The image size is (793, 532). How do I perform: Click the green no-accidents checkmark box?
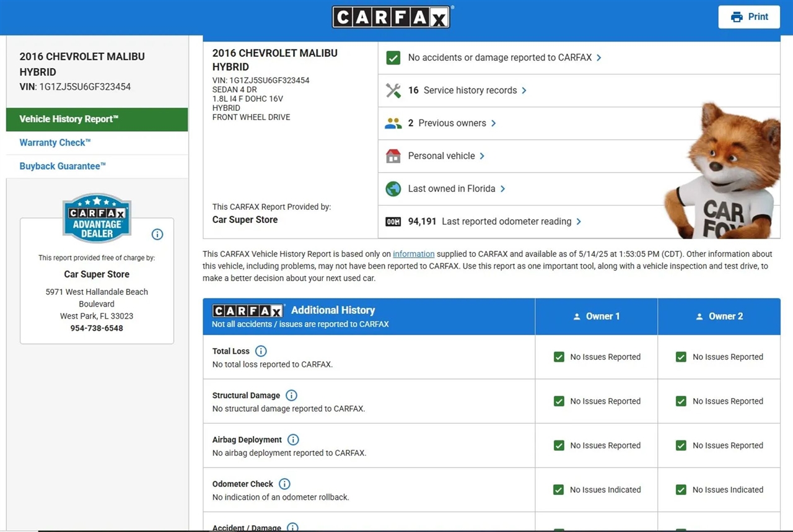point(393,58)
